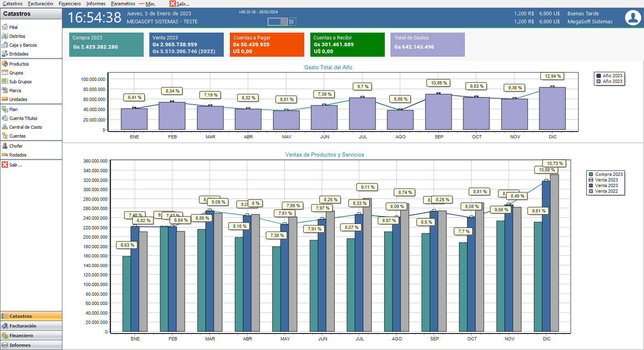Click 'Ventas de Productos y Servicios' chart title
The height and width of the screenshot is (350, 644).
pos(325,154)
